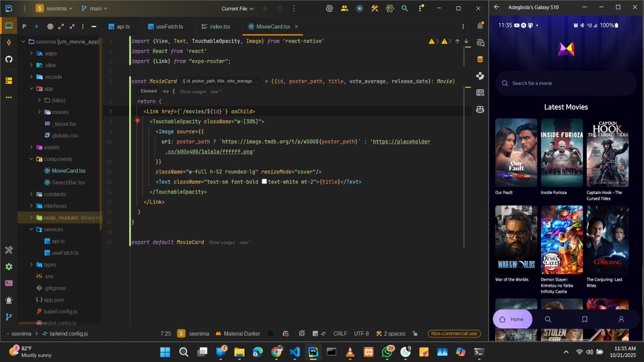This screenshot has width=644, height=362.
Task: Tap the Home tab in phone app
Action: tap(512, 319)
